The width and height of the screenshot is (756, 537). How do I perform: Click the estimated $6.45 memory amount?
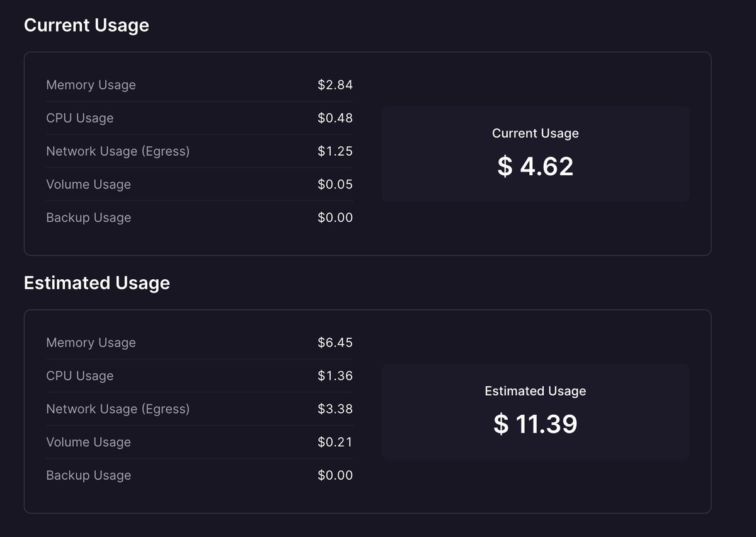pyautogui.click(x=335, y=343)
